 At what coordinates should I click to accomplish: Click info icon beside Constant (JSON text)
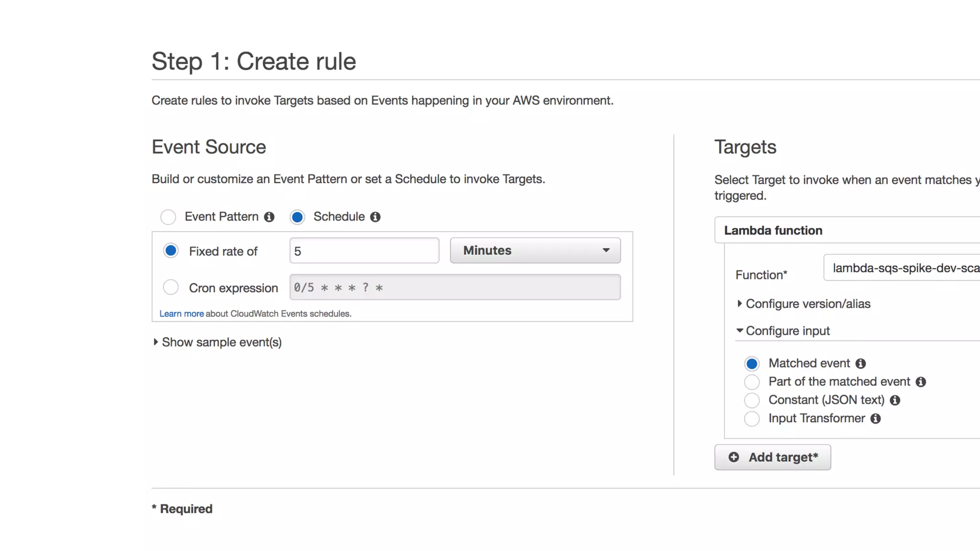pyautogui.click(x=895, y=400)
